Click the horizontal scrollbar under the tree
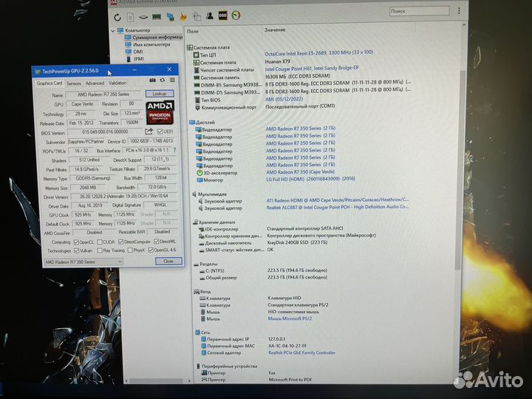Image resolution: width=532 pixels, height=399 pixels. click(157, 381)
